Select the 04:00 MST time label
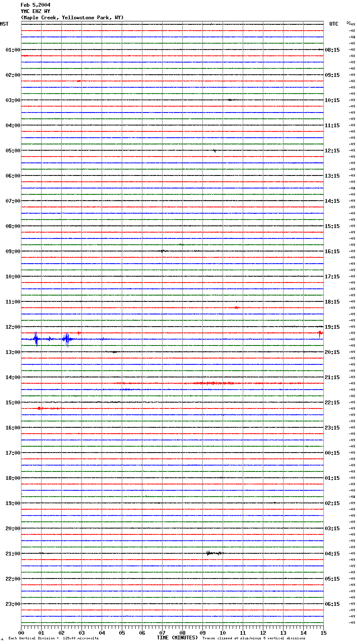Screen dimensions: 357x644 point(13,126)
